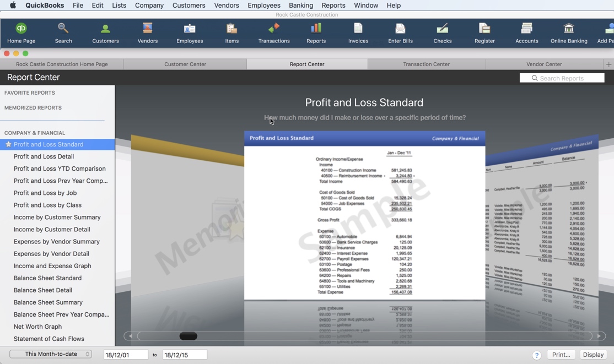This screenshot has width=614, height=364.
Task: Open the This Month-to-date date range dropdown
Action: click(x=50, y=354)
